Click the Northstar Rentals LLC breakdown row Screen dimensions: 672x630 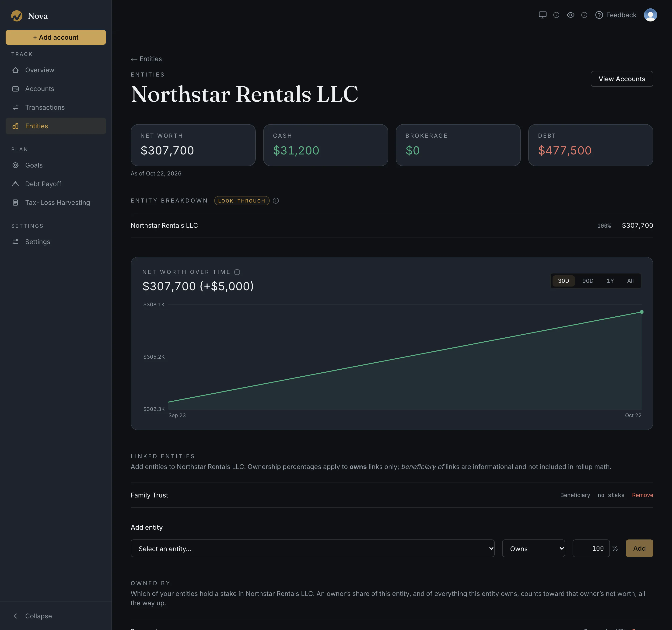click(392, 225)
